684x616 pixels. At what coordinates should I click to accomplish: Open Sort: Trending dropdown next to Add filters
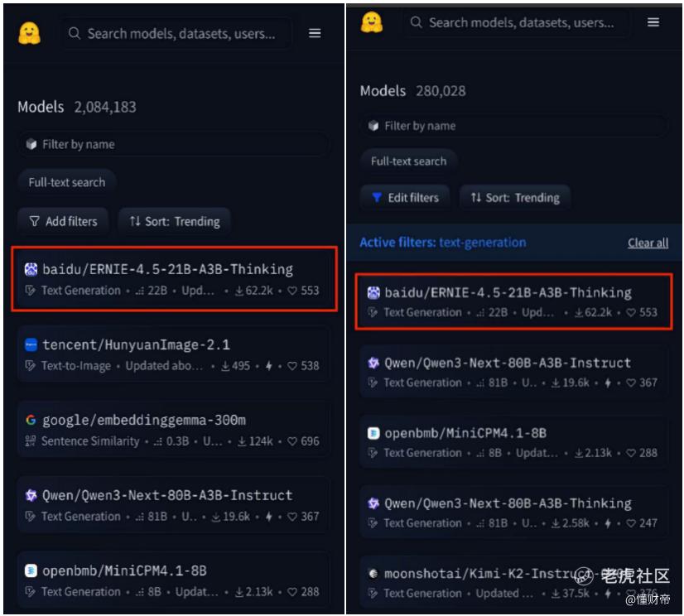[175, 221]
